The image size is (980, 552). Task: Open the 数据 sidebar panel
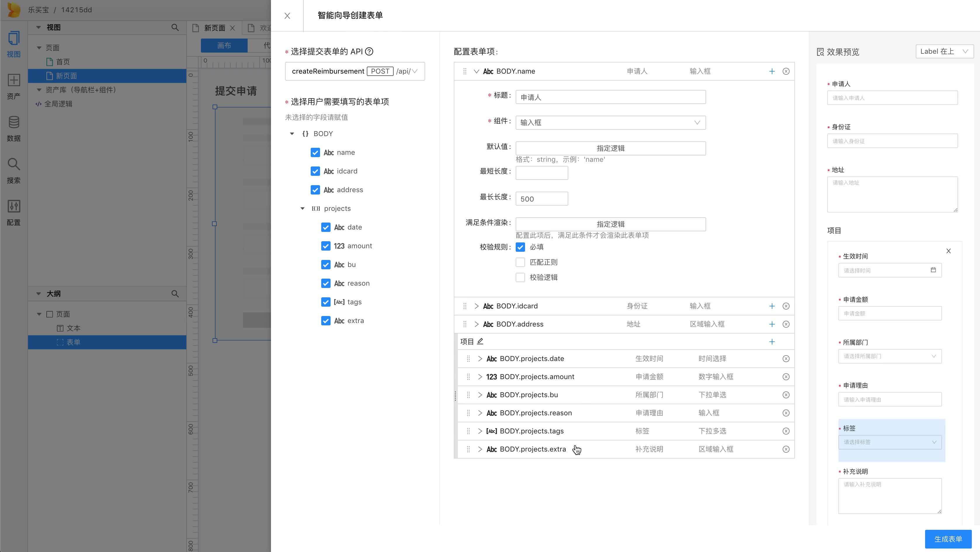click(14, 129)
